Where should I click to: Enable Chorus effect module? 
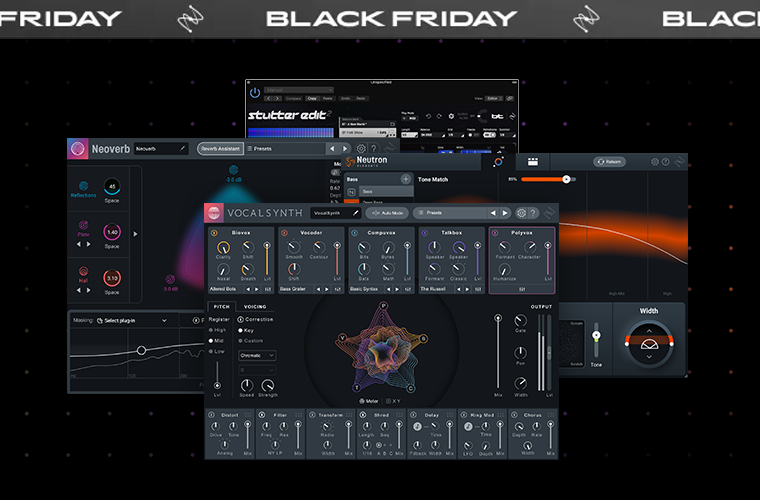coord(514,415)
